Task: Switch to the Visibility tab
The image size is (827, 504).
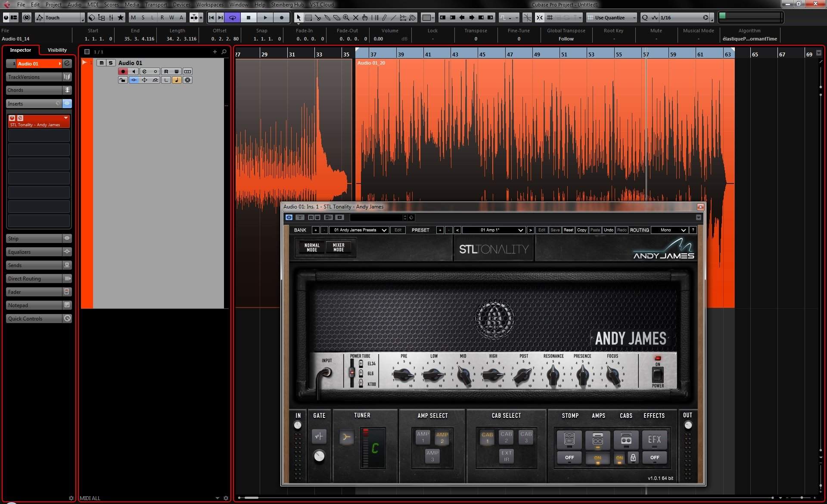Action: click(x=57, y=50)
